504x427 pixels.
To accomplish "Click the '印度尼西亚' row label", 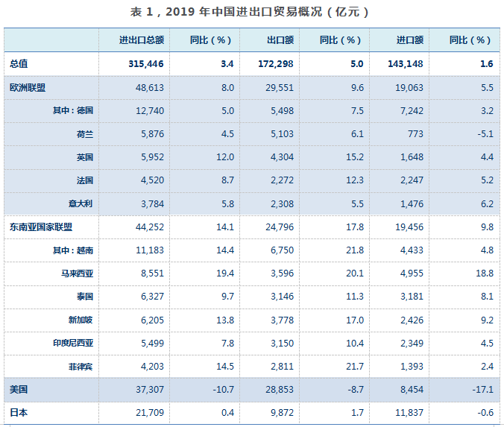I will point(75,343).
